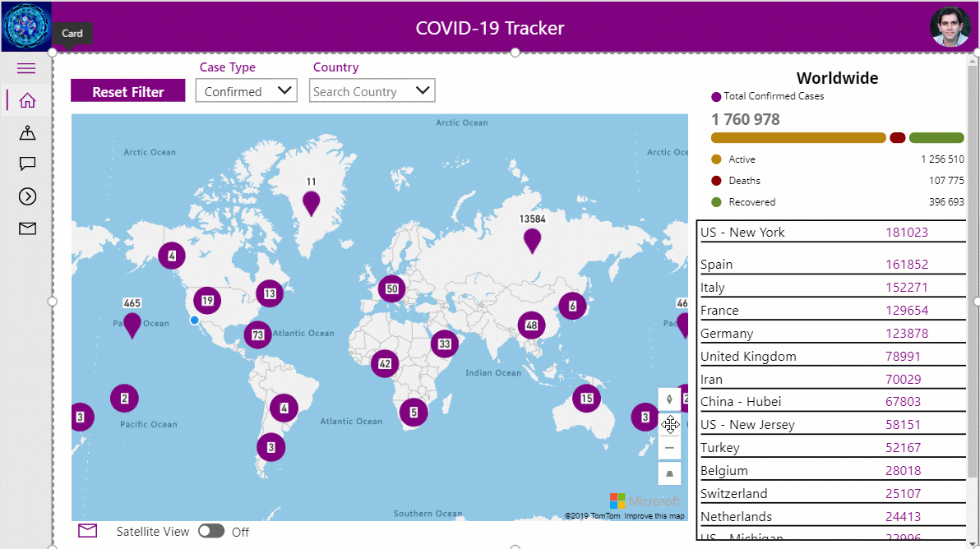Open the Search Country dropdown arrow
The width and height of the screenshot is (980, 549).
tap(423, 90)
